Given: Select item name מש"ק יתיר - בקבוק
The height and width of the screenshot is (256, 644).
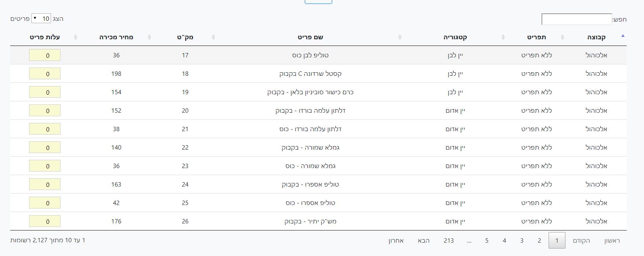Looking at the screenshot, I should (310, 221).
